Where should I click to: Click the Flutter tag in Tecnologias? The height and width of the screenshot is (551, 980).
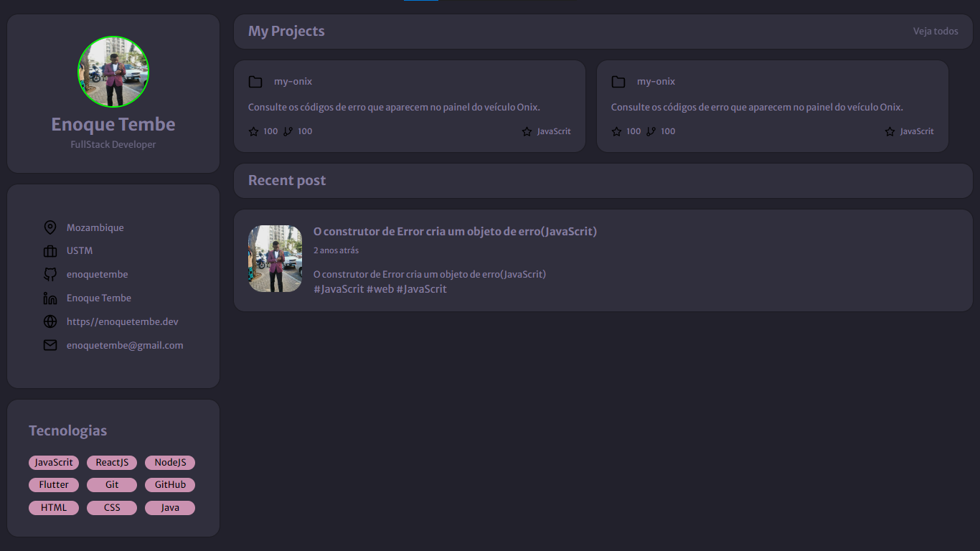[x=53, y=485]
